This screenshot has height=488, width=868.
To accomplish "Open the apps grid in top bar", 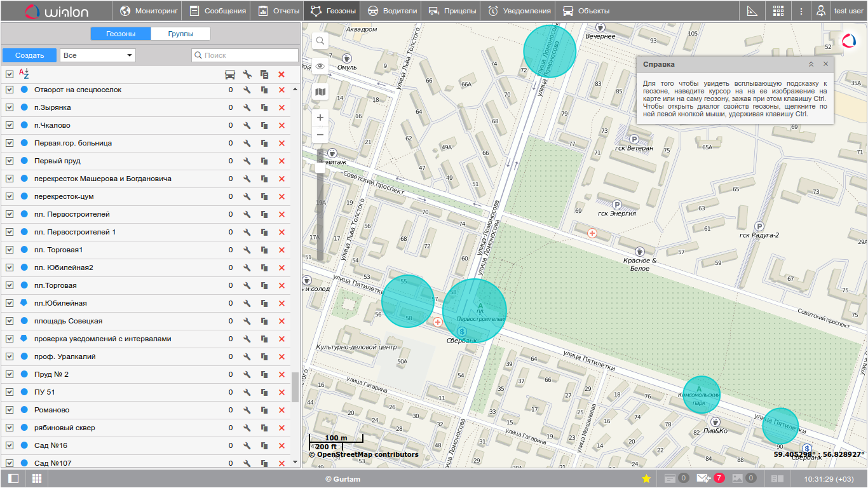I will coord(778,11).
